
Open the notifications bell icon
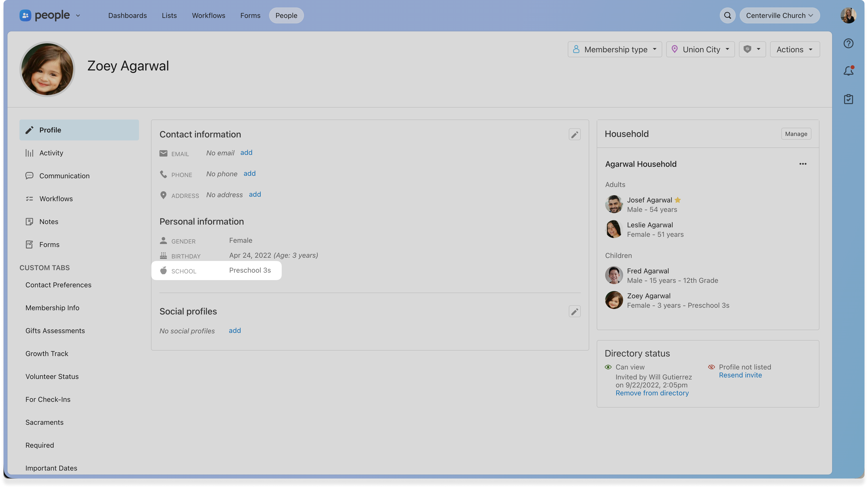tap(848, 71)
